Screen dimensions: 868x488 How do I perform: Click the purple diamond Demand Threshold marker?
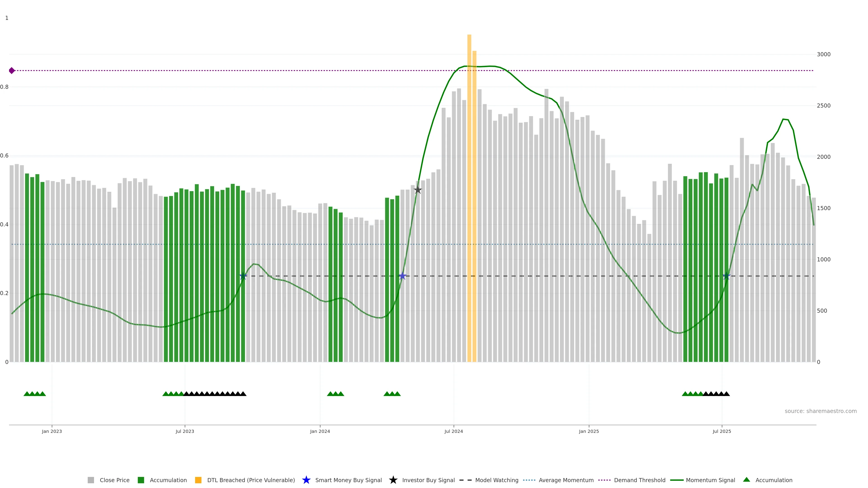point(12,70)
